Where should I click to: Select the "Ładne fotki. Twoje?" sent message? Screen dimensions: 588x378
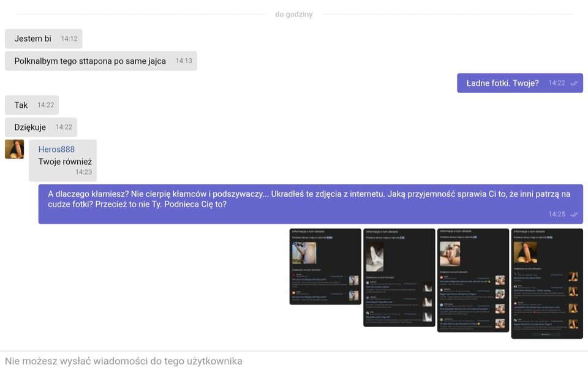pyautogui.click(x=502, y=83)
